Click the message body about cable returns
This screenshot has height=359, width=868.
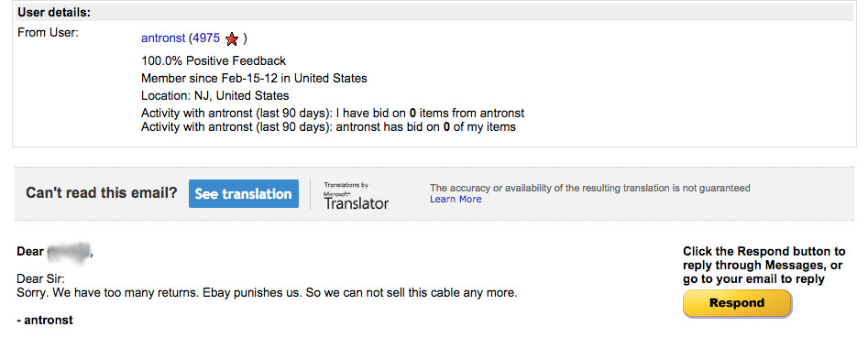pos(267,293)
